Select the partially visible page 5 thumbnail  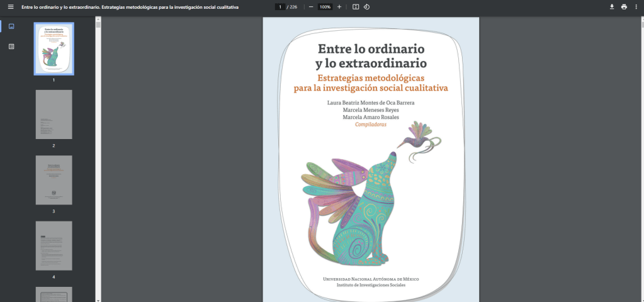54,294
